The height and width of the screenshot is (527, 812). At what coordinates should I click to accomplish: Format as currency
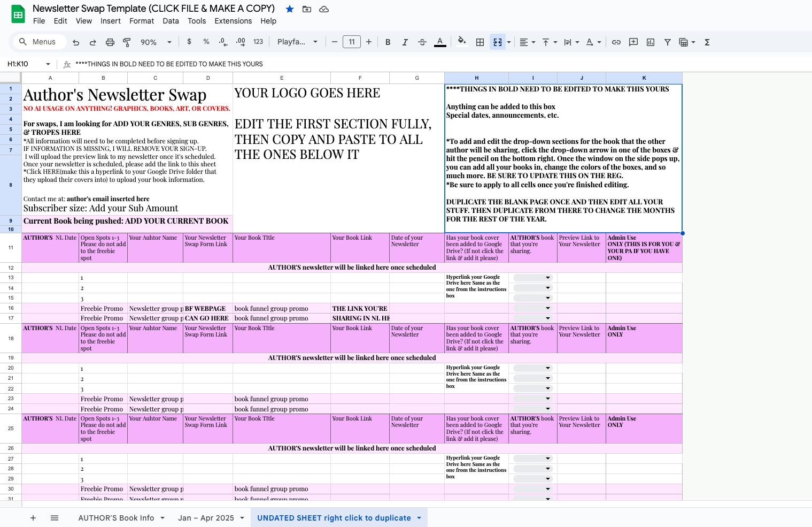click(189, 42)
